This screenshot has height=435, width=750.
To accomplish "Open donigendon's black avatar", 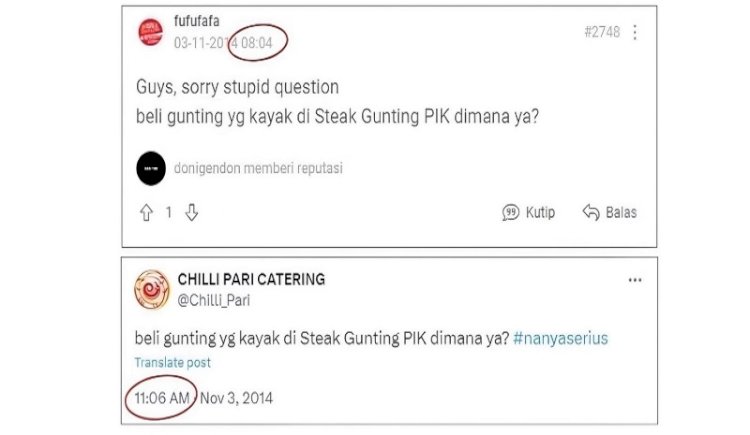I will [x=151, y=168].
